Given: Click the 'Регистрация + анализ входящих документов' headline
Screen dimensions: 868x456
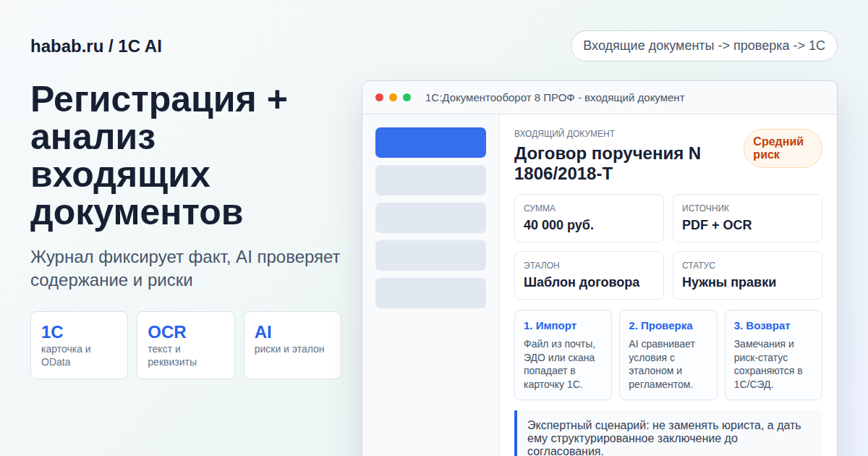Looking at the screenshot, I should [x=159, y=156].
